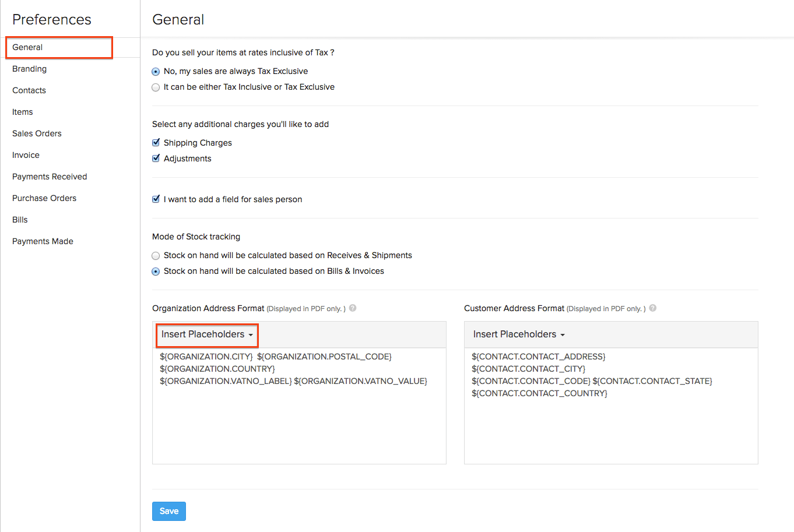Select 'It can be either Tax Inclusive' option
794x532 pixels.
coord(156,87)
